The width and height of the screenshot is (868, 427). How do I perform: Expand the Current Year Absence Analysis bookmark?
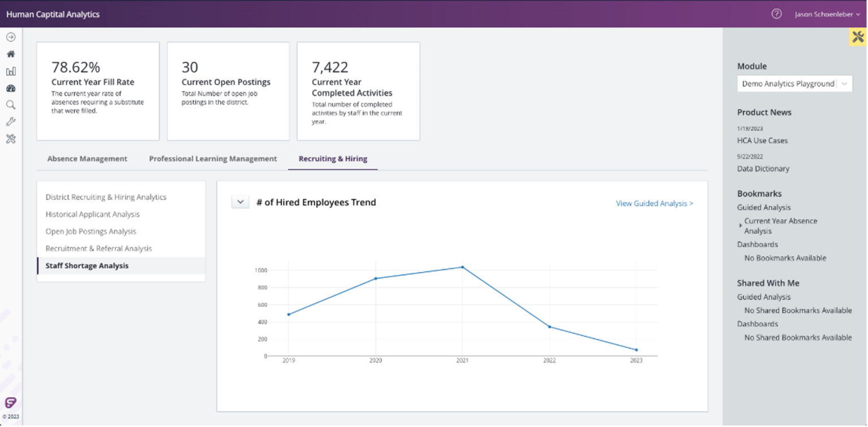click(741, 225)
